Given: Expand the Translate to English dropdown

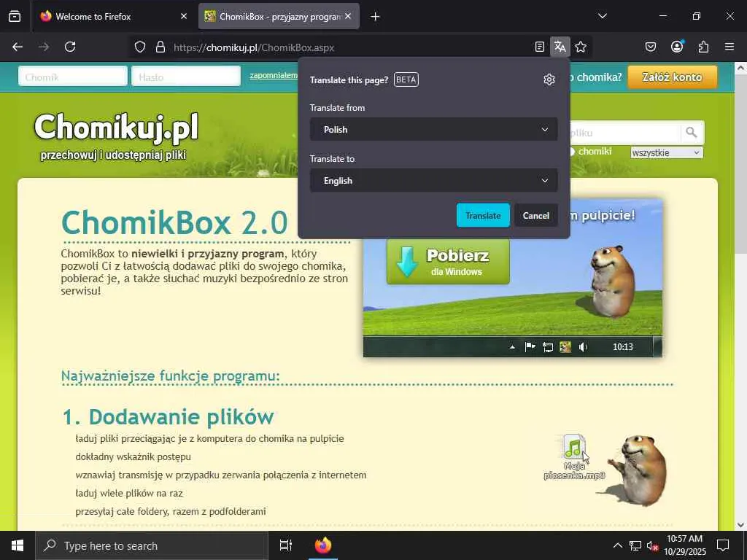Looking at the screenshot, I should (x=433, y=181).
